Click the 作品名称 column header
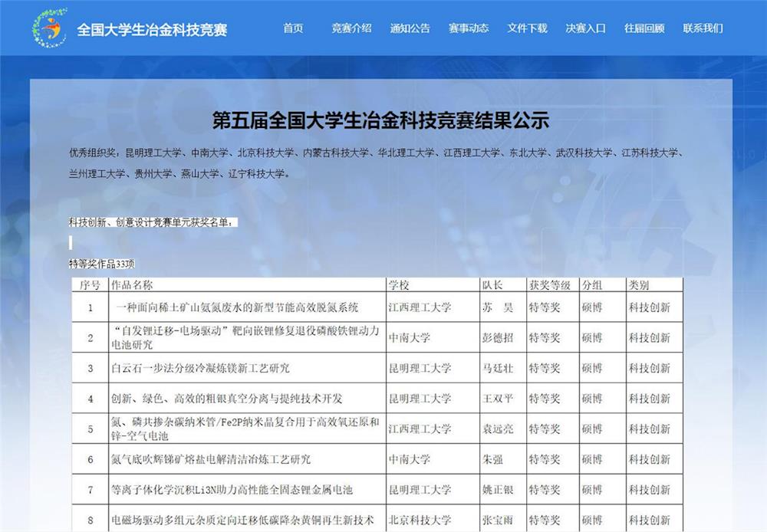767x532 pixels. tap(132, 285)
